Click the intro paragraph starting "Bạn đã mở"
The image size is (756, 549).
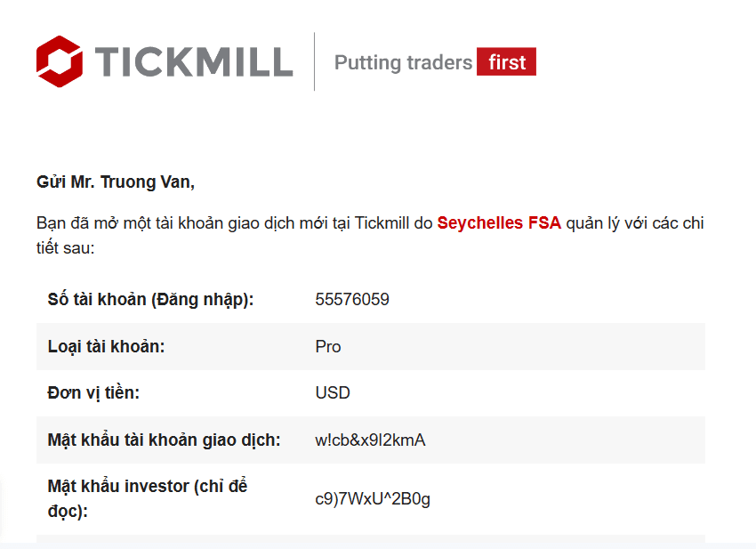click(x=370, y=236)
